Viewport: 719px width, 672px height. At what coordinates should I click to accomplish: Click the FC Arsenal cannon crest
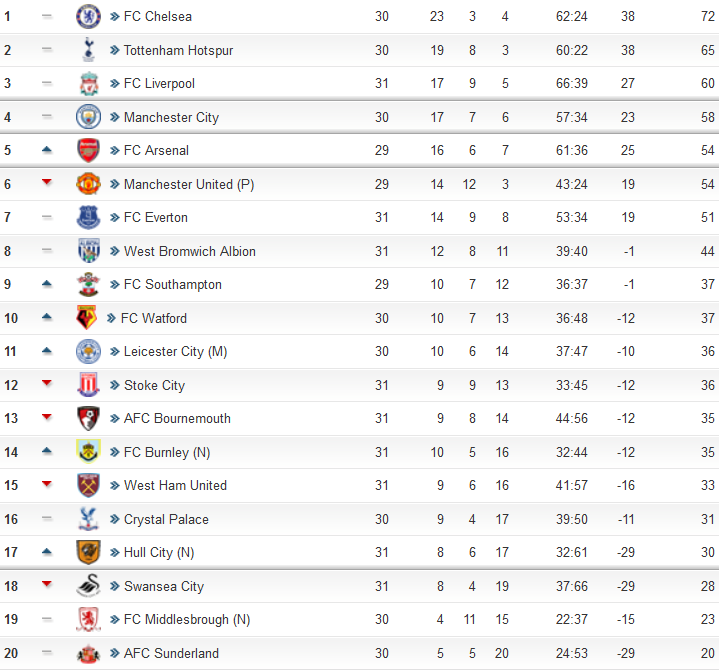click(x=88, y=150)
